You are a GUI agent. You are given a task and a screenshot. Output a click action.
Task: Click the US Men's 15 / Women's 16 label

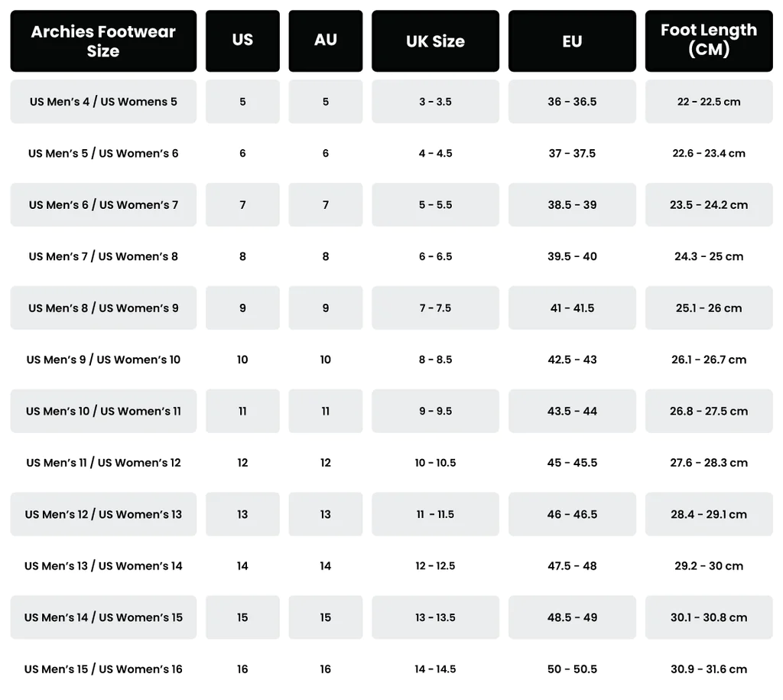103,669
